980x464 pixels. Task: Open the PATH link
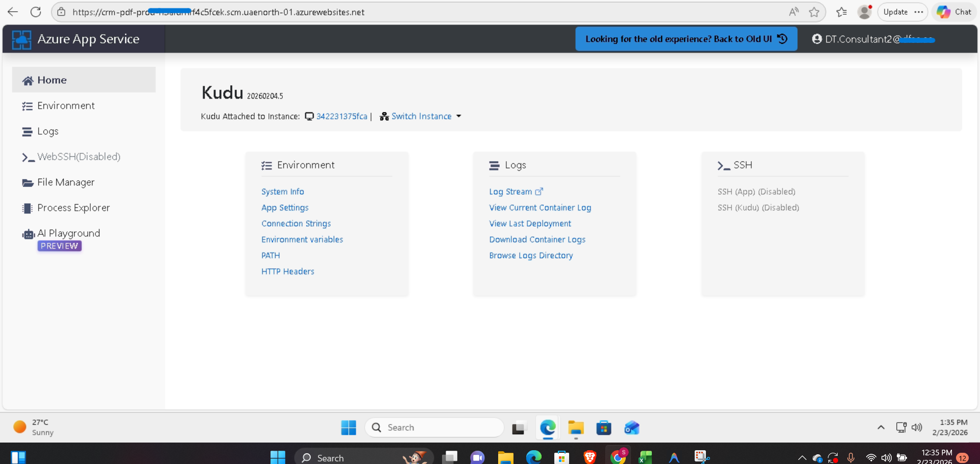click(271, 255)
